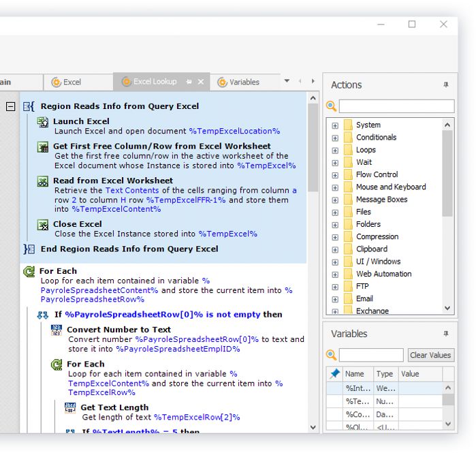Click the End Region brace icon
Image resolution: width=476 pixels, height=453 pixels.
(x=29, y=249)
